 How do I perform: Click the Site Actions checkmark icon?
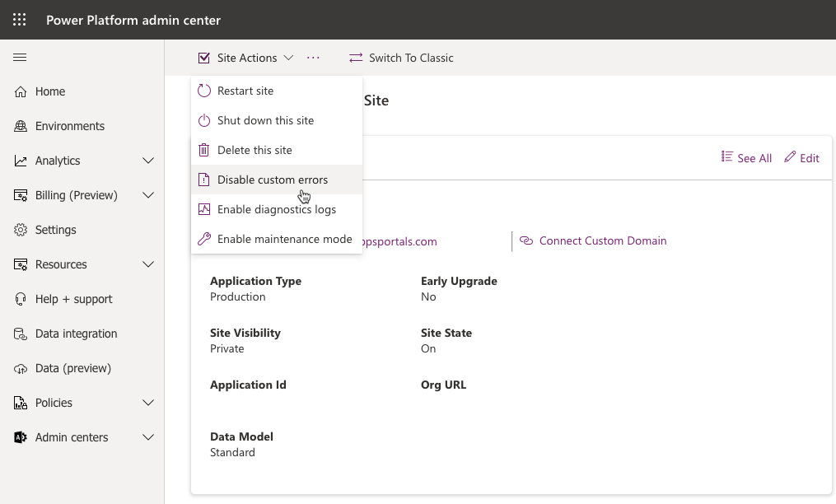(x=203, y=58)
